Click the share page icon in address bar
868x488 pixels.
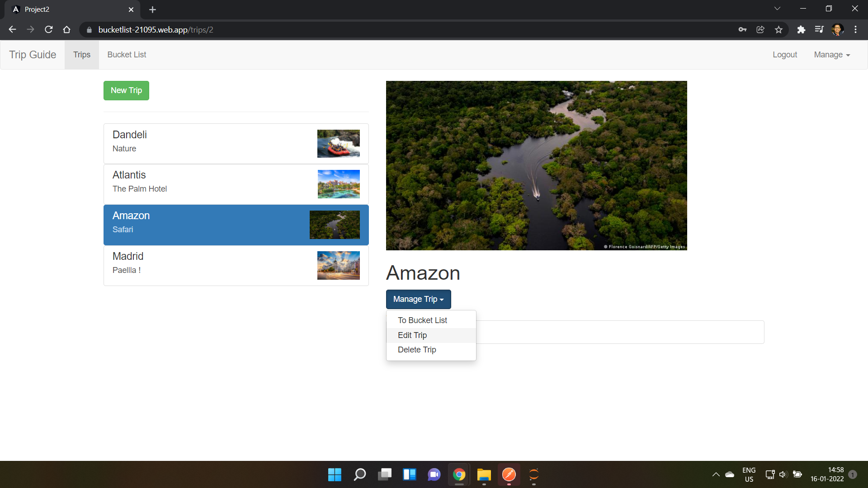(x=760, y=30)
